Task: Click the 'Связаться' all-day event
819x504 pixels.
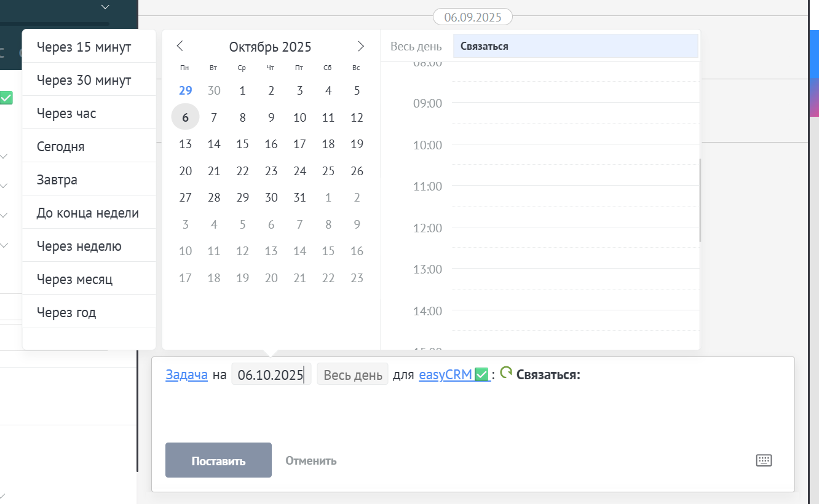Action: tap(576, 46)
